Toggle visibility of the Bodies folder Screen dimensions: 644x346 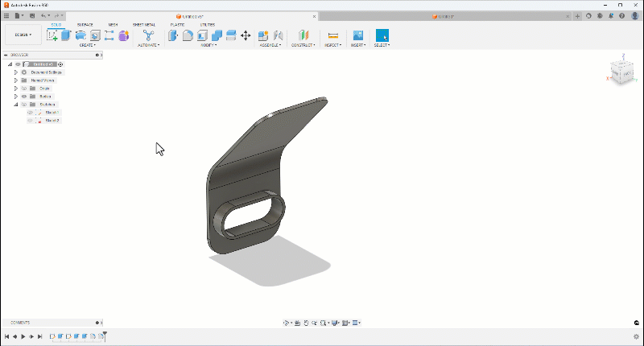(24, 97)
